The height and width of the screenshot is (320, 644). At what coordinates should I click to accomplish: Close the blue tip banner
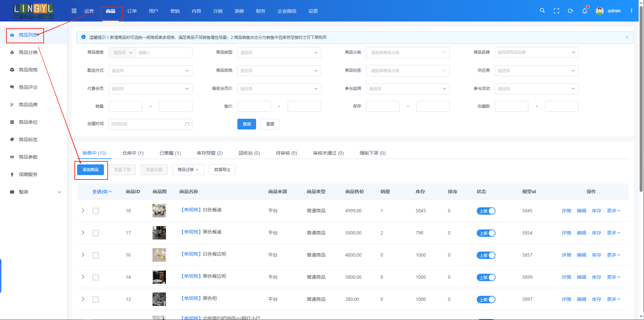click(x=627, y=38)
